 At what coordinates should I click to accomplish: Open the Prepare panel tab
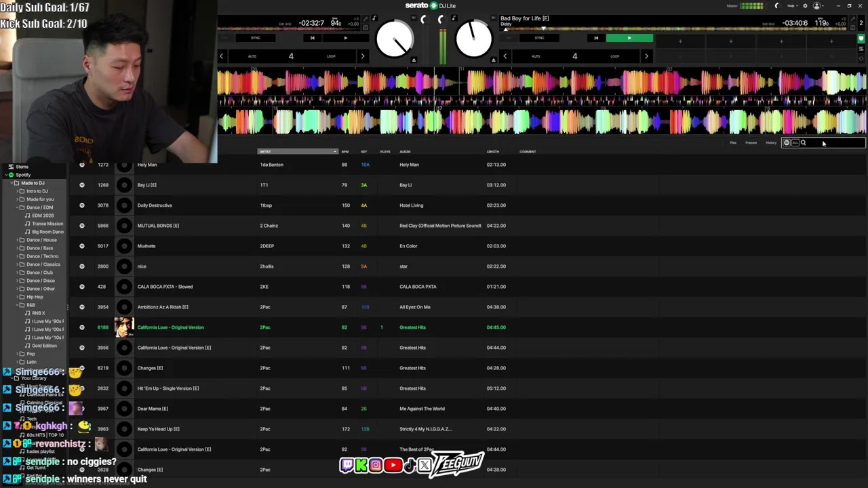point(751,143)
